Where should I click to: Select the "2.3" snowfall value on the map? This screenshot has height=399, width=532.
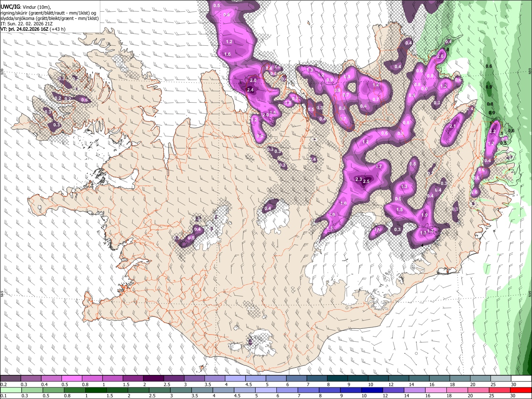[x=359, y=179]
